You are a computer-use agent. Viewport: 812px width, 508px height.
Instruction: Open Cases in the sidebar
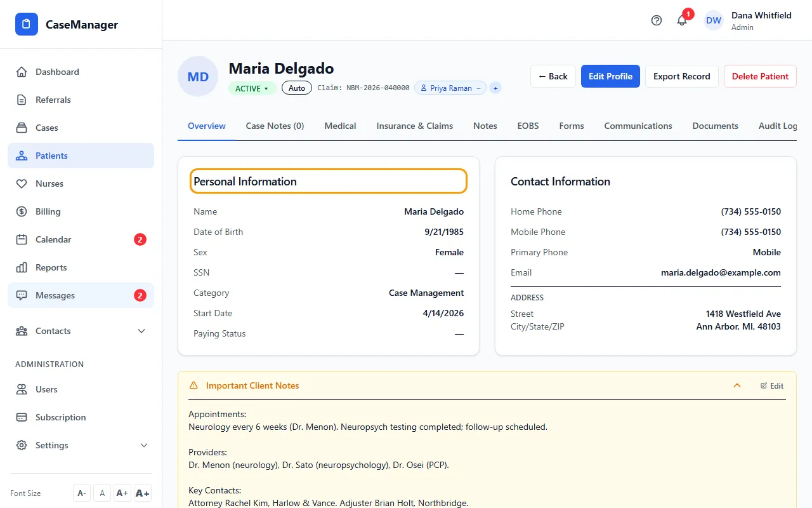pos(81,128)
